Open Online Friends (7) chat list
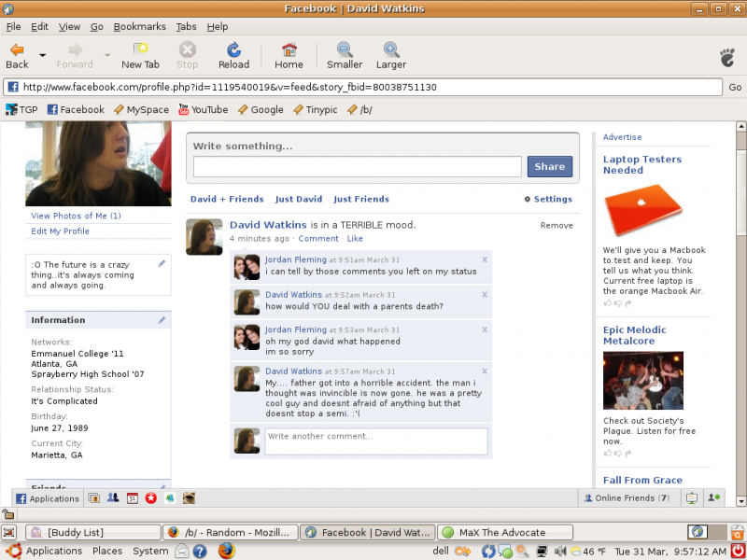Image resolution: width=747 pixels, height=560 pixels. [x=627, y=498]
